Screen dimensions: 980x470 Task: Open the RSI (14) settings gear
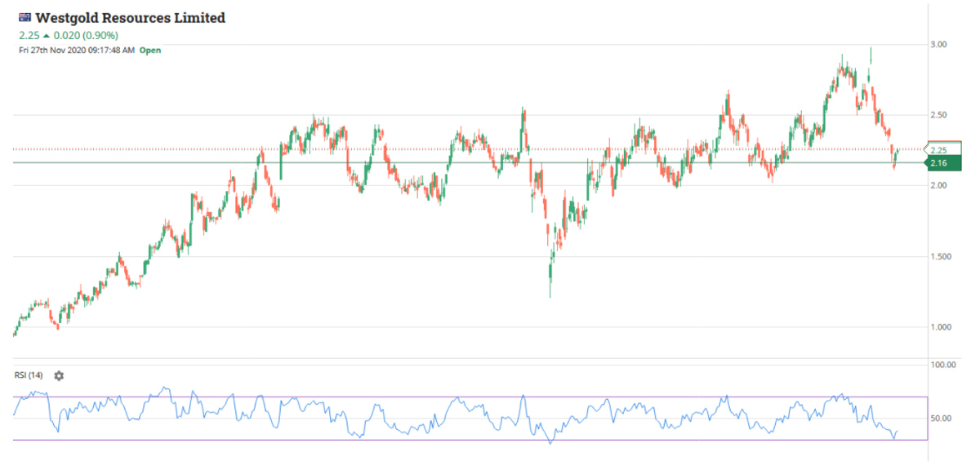tap(59, 375)
